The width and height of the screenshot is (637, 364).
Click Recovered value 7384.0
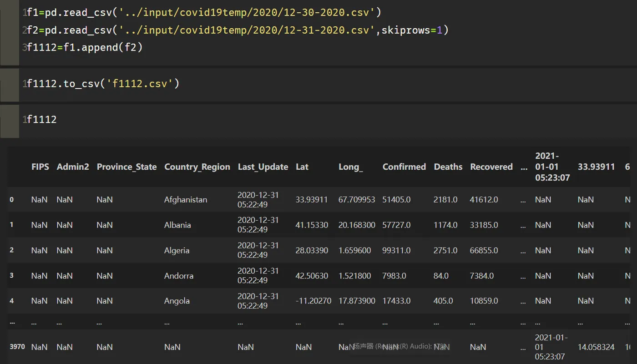click(481, 276)
